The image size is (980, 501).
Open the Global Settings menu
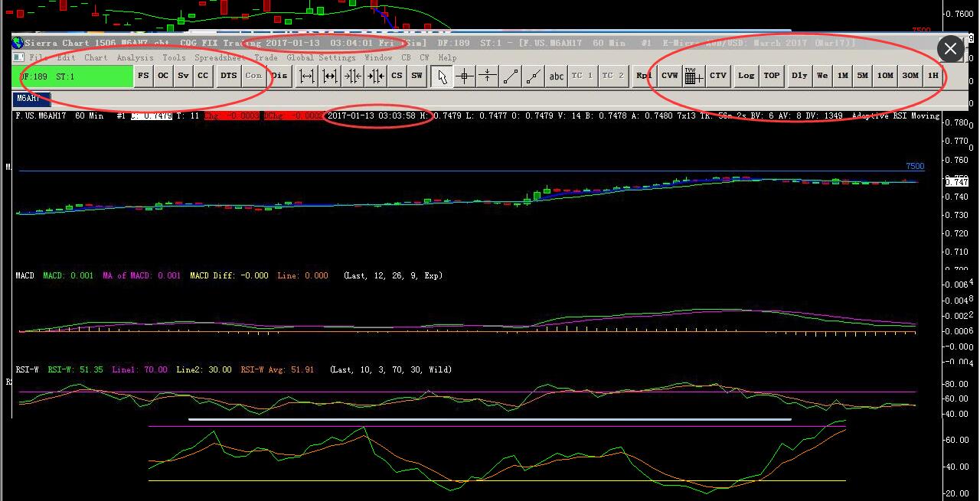pyautogui.click(x=321, y=57)
